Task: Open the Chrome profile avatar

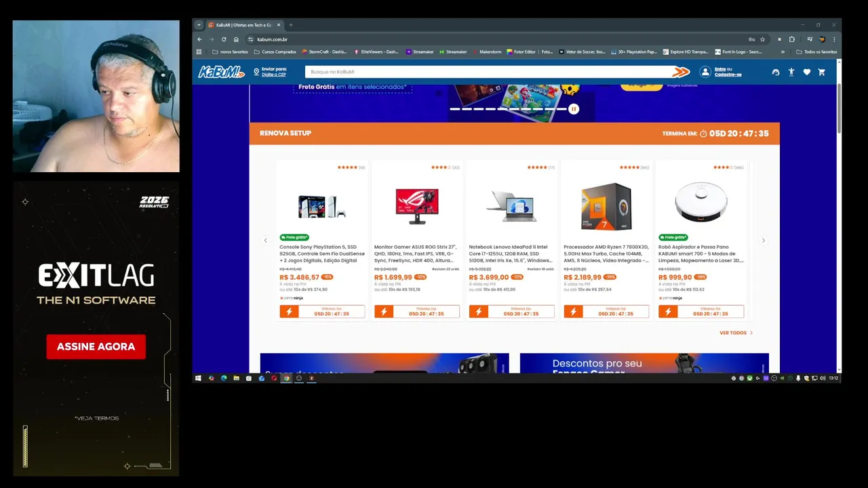Action: click(822, 39)
